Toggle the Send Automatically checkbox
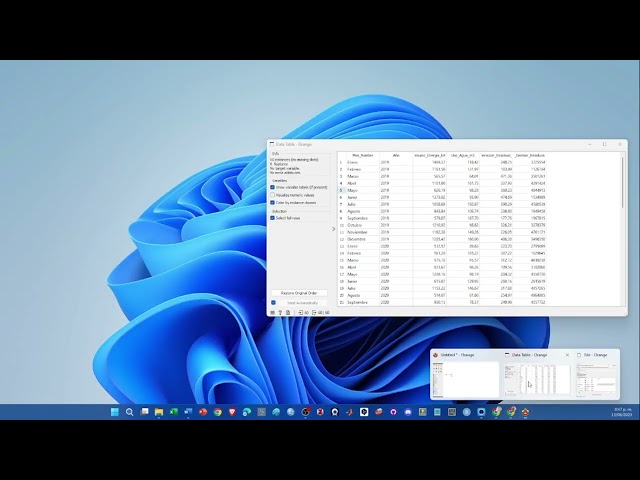 pyautogui.click(x=273, y=303)
